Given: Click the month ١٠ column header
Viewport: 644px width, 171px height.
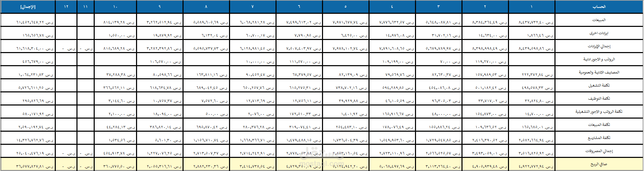Looking at the screenshot, I should click(115, 7).
